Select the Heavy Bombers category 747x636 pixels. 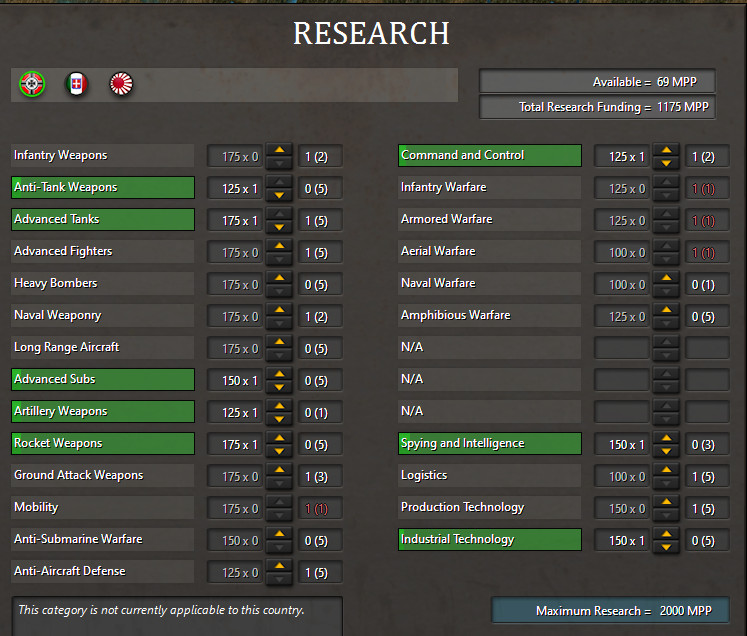[102, 283]
